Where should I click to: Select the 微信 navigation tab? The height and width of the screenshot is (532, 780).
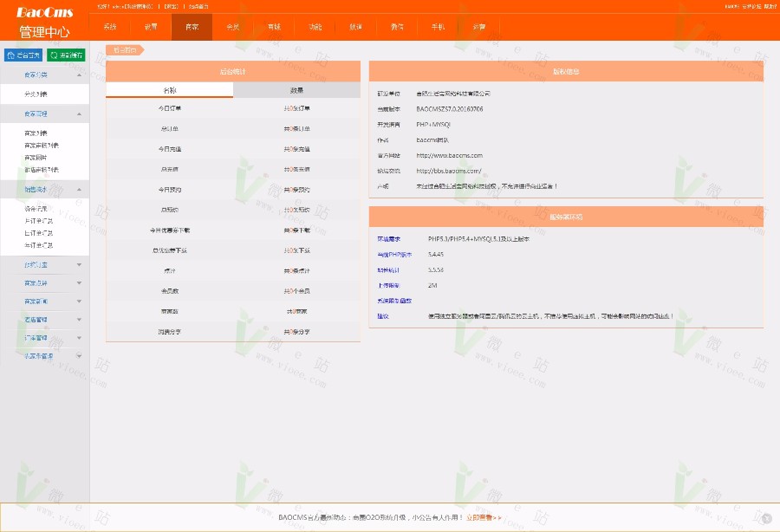(397, 27)
